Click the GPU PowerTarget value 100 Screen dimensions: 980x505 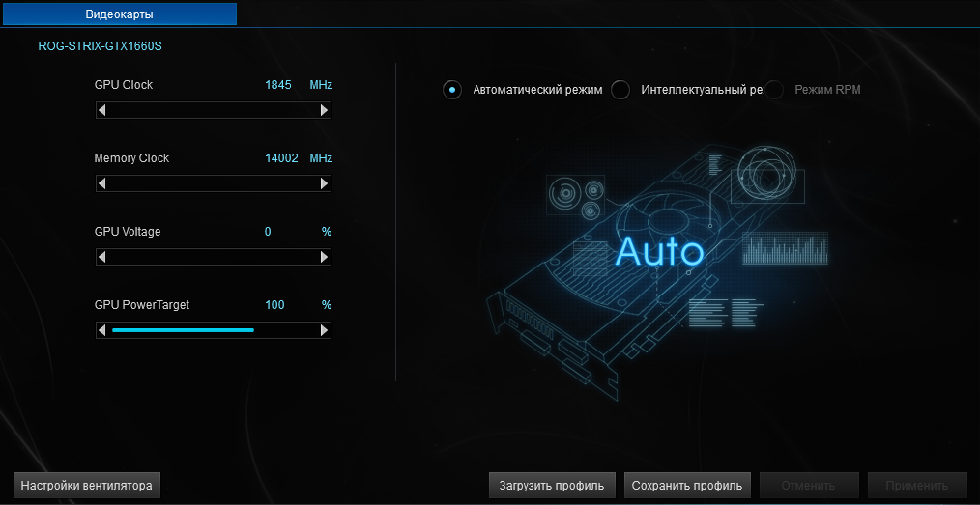point(274,305)
